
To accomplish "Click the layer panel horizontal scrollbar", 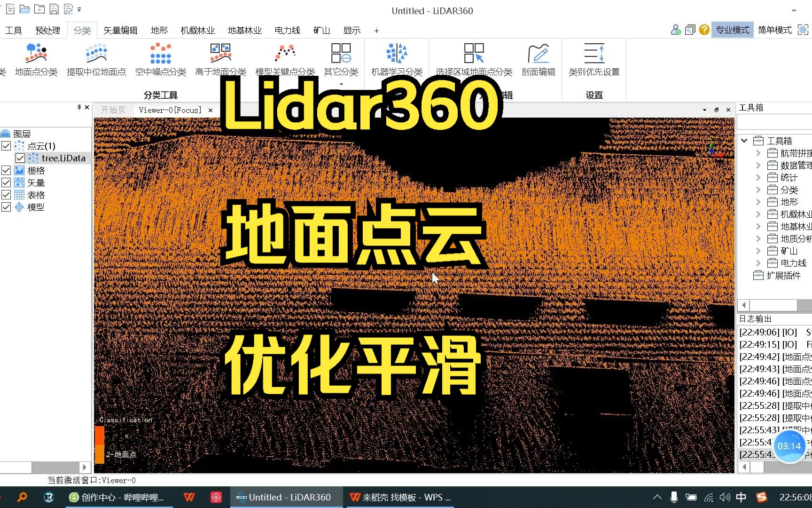I will pos(45,467).
